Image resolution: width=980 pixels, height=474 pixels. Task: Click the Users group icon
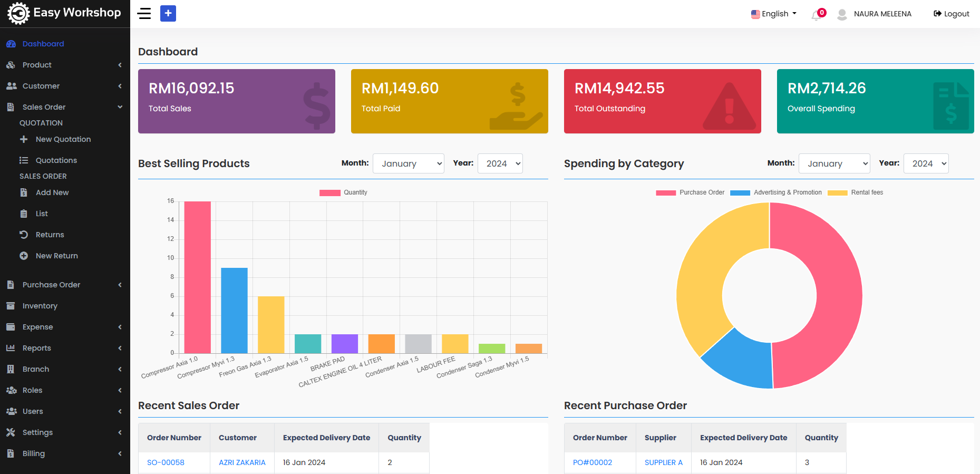tap(11, 411)
